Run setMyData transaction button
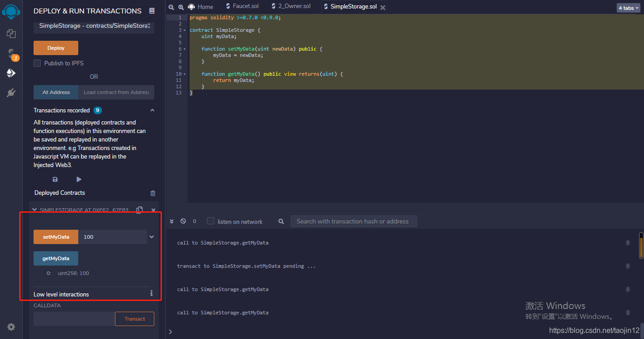Screen dimensions: 644x339 pos(56,237)
